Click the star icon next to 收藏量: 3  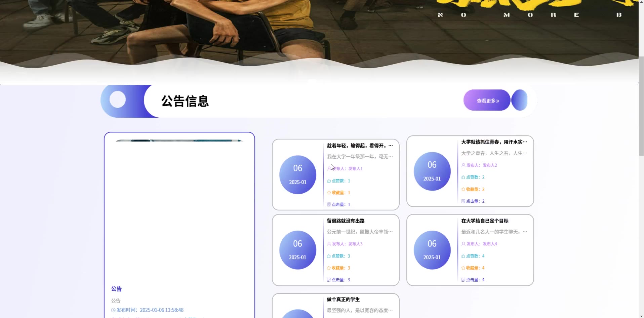tap(329, 268)
